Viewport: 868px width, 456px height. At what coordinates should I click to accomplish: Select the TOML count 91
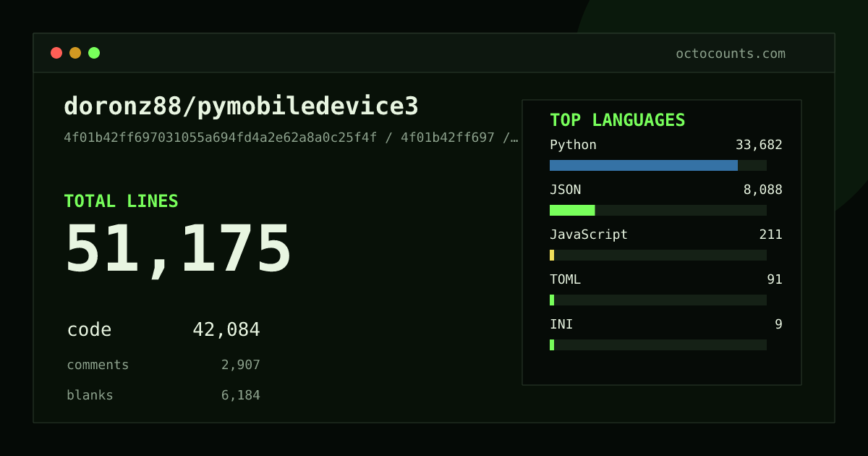click(x=775, y=279)
